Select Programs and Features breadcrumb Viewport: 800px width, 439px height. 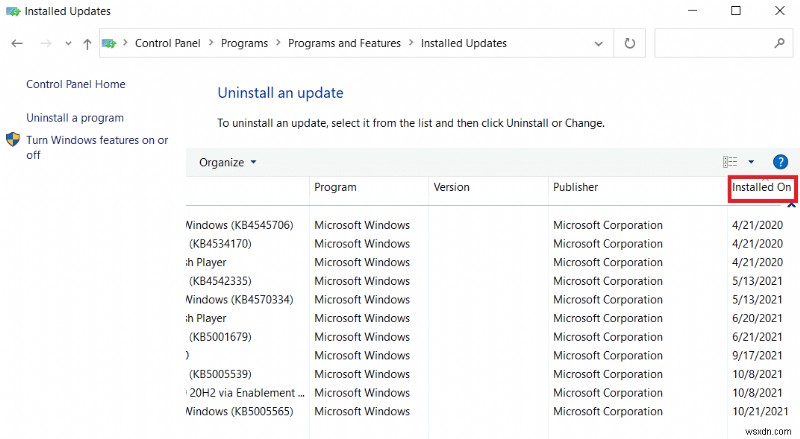click(344, 44)
